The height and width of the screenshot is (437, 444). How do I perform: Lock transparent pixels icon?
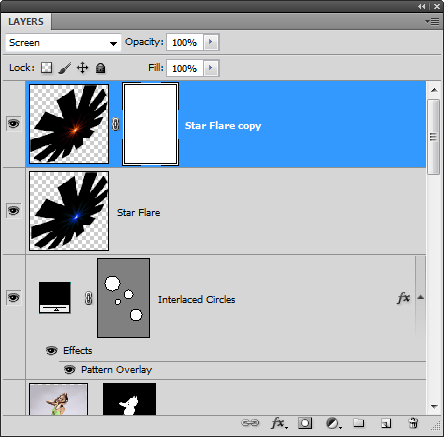(46, 68)
